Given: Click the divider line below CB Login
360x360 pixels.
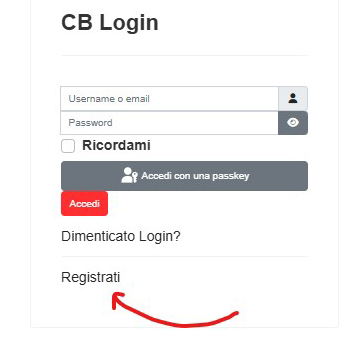Looking at the screenshot, I should point(184,55).
